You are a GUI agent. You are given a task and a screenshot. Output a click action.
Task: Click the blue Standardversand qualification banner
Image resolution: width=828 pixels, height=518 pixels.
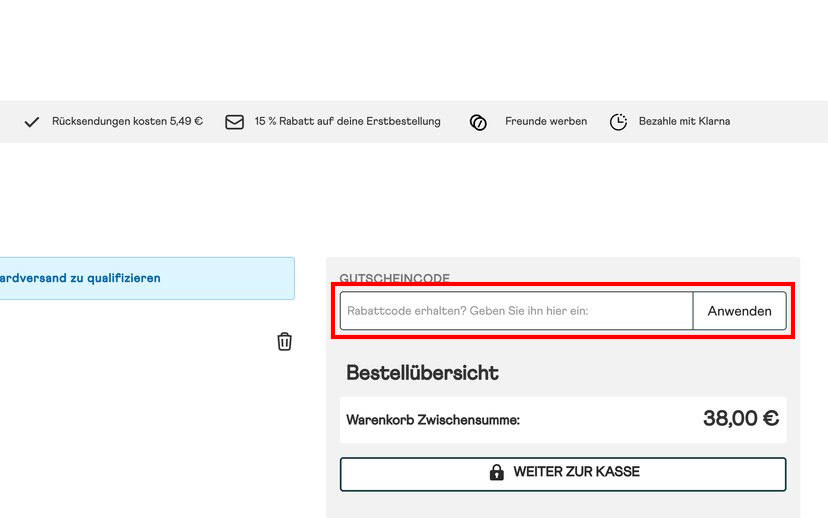[147, 278]
